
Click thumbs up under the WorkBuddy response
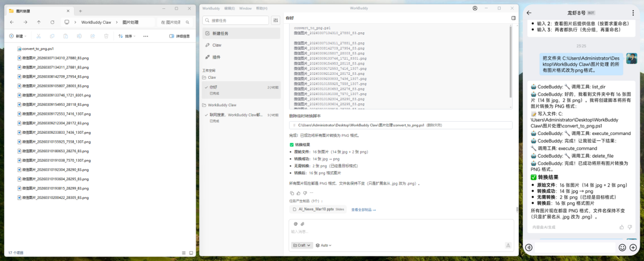(298, 193)
